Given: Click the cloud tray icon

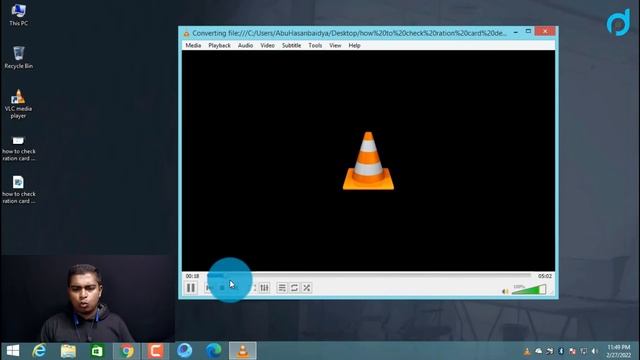Looking at the screenshot, I should (538, 351).
